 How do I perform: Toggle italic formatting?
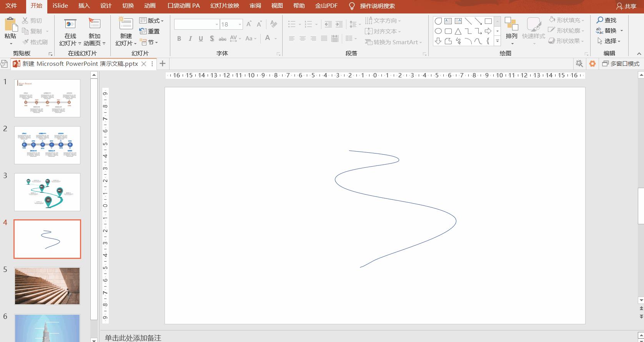tap(190, 38)
